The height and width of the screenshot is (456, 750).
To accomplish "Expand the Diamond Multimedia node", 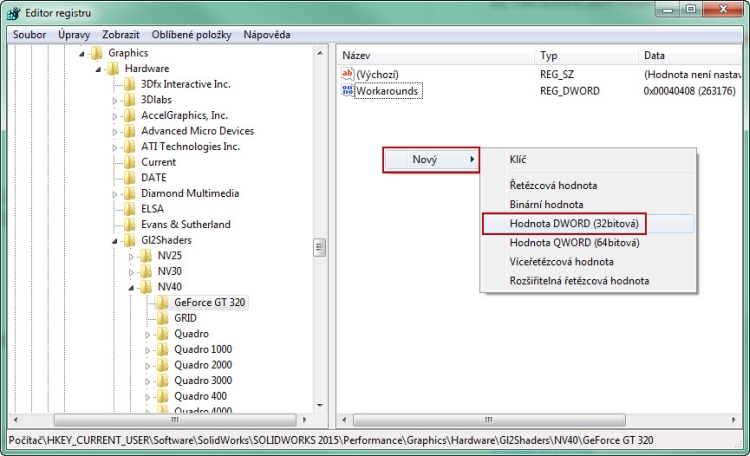I will [x=115, y=195].
